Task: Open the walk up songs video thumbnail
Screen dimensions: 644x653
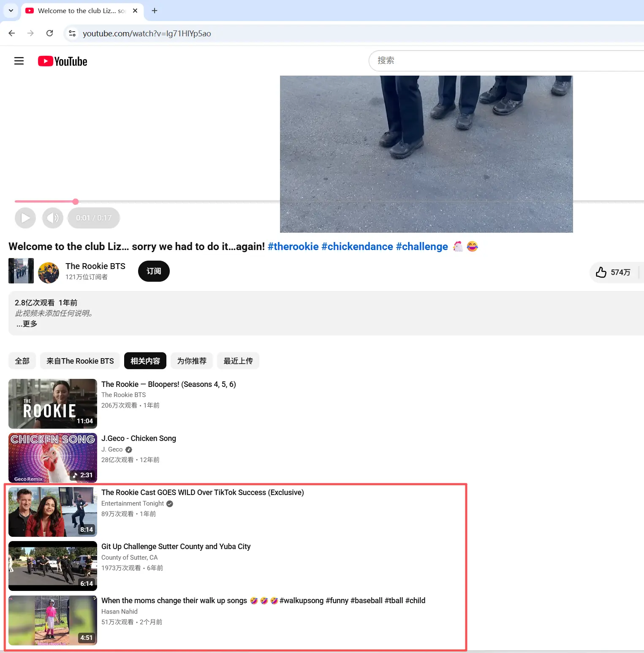Action: tap(53, 620)
